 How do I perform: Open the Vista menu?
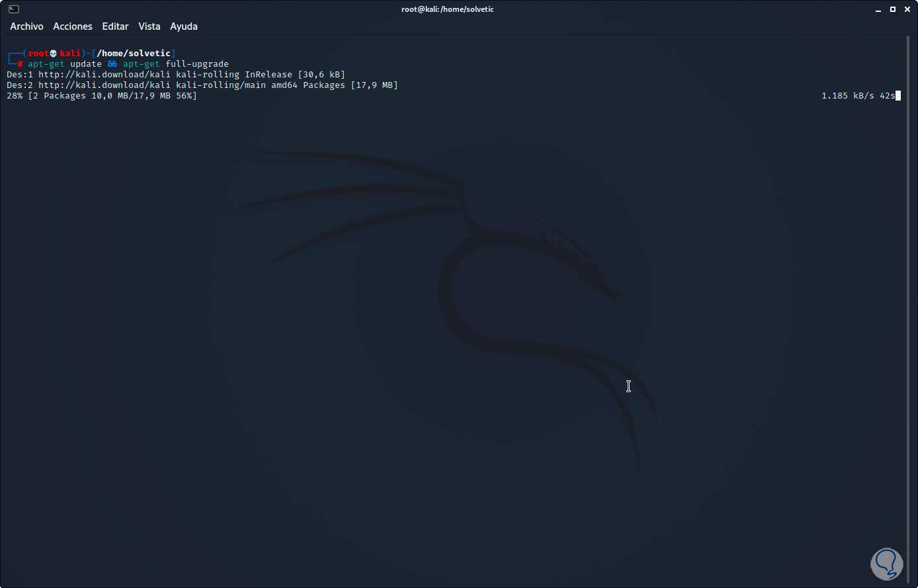149,26
